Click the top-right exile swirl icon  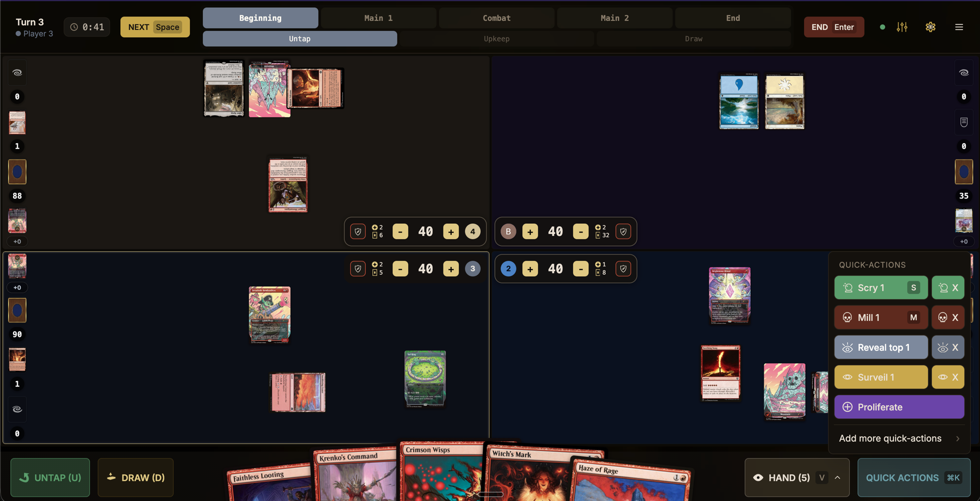click(x=964, y=72)
